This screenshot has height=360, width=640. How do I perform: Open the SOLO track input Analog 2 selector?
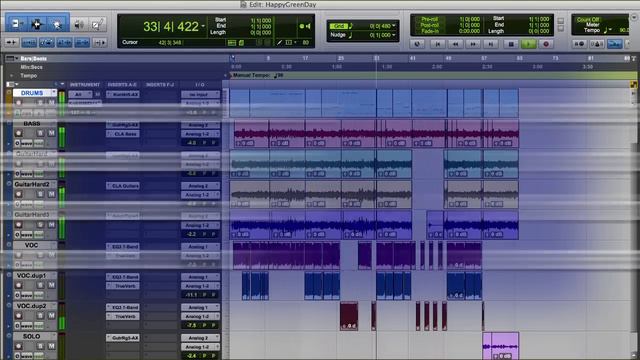pos(200,338)
